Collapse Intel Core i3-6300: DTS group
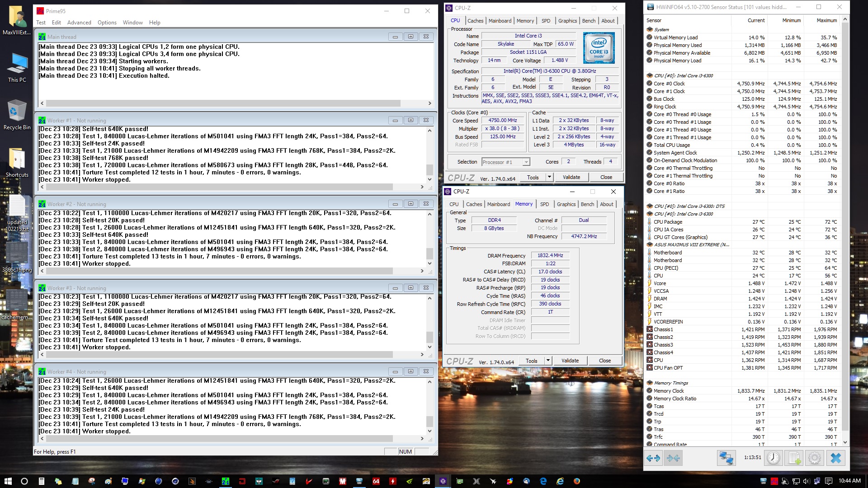868x488 pixels. pyautogui.click(x=650, y=206)
